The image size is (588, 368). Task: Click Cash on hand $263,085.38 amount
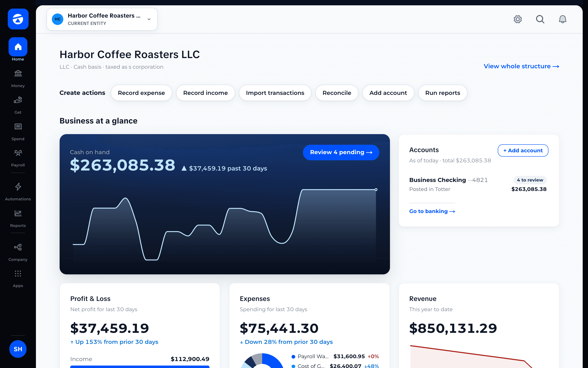(x=122, y=165)
